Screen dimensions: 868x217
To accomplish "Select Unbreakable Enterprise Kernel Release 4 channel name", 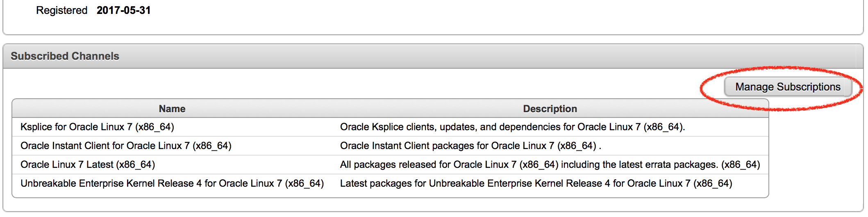I will (172, 183).
